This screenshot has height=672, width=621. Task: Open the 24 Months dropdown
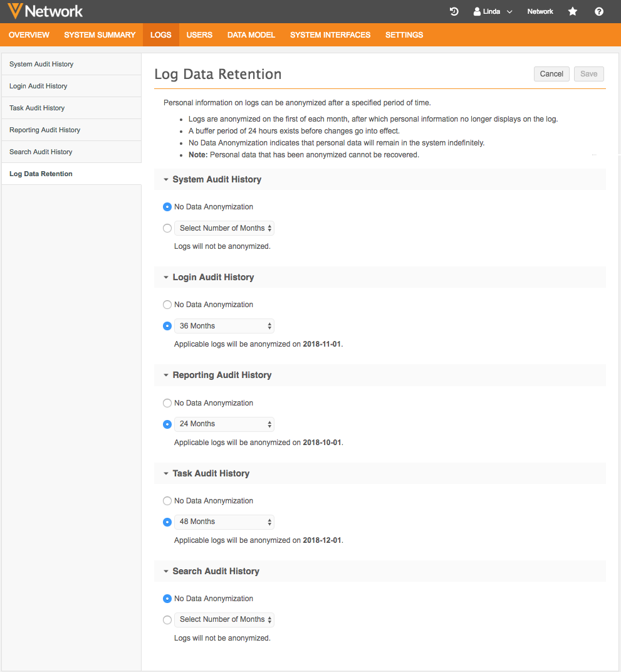pyautogui.click(x=224, y=424)
